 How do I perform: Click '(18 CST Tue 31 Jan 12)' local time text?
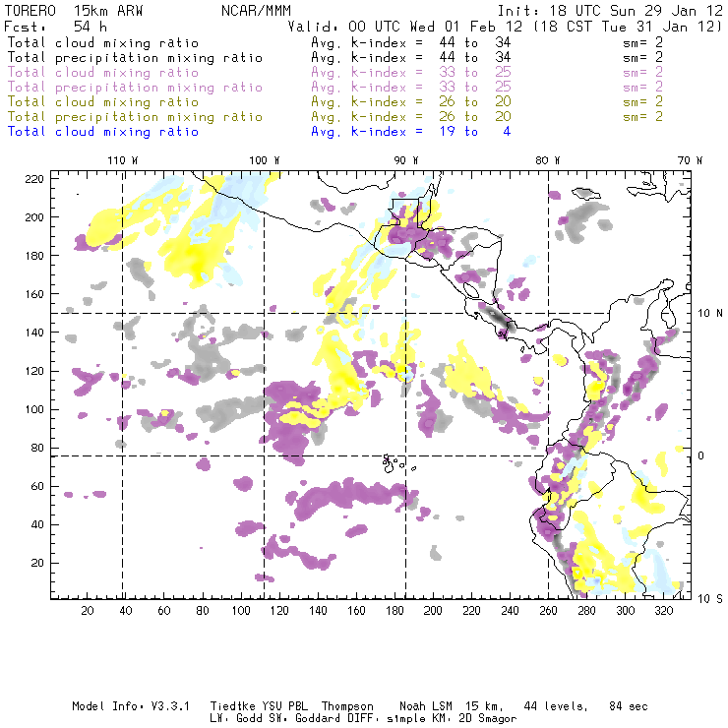[627, 27]
